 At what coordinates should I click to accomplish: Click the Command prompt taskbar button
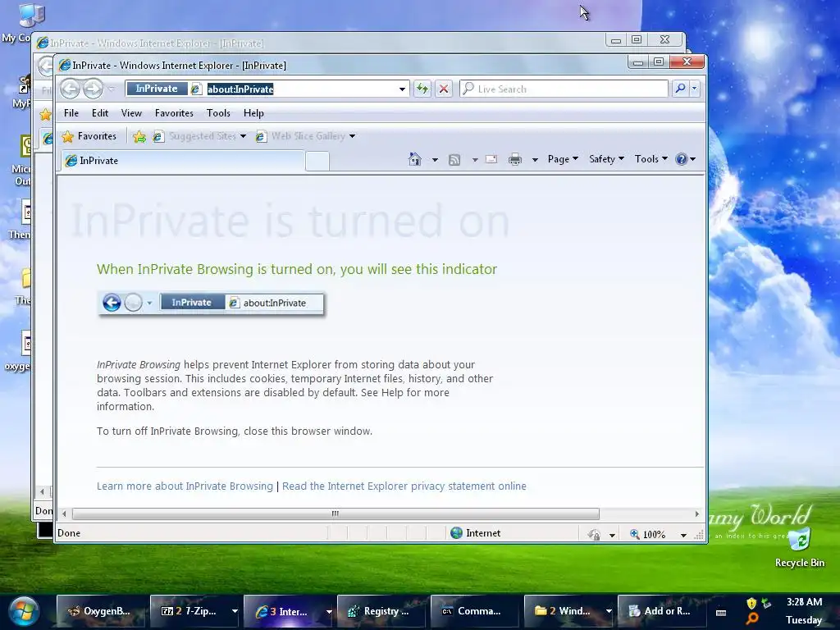475,611
